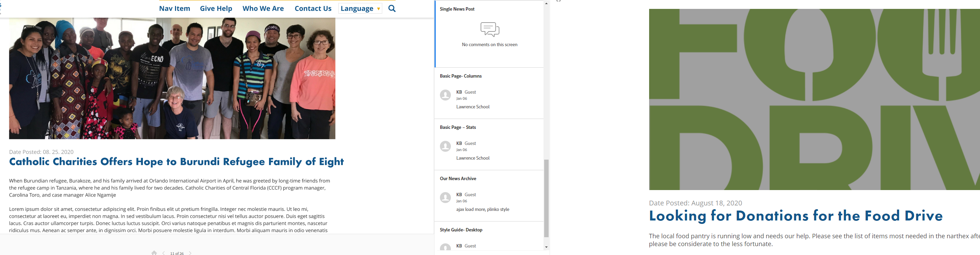Click the speech bubbles comment icon
980x255 pixels.
489,29
